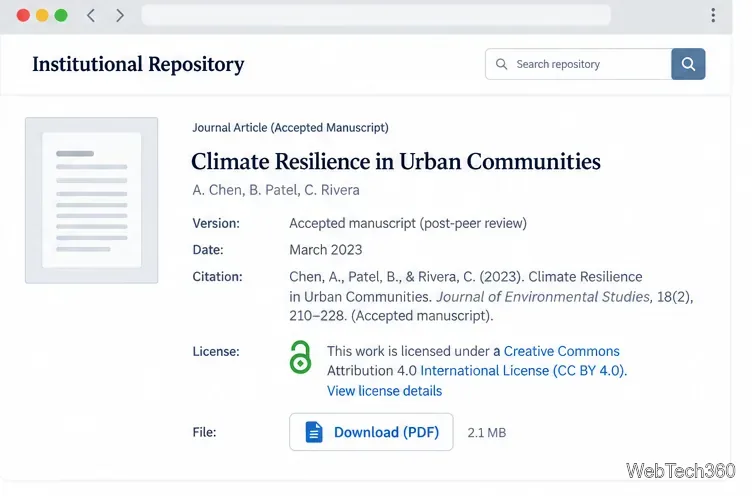752x496 pixels.
Task: Open International License (CC BY 4.0) link
Action: coord(524,371)
